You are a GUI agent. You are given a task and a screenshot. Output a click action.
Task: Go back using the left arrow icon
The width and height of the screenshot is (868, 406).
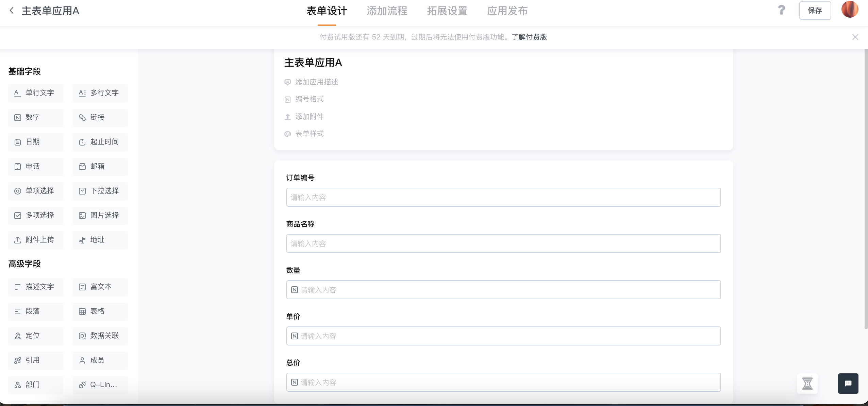click(x=12, y=11)
